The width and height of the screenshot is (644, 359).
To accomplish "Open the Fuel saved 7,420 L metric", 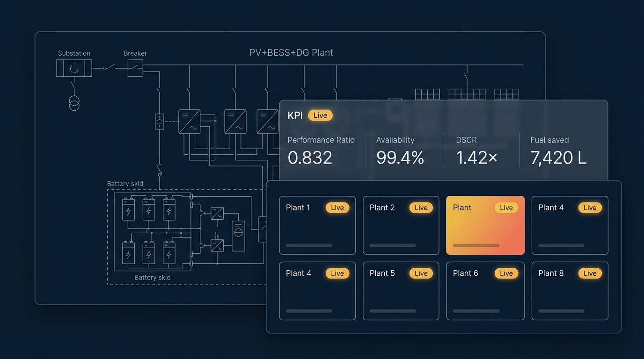I will (558, 151).
